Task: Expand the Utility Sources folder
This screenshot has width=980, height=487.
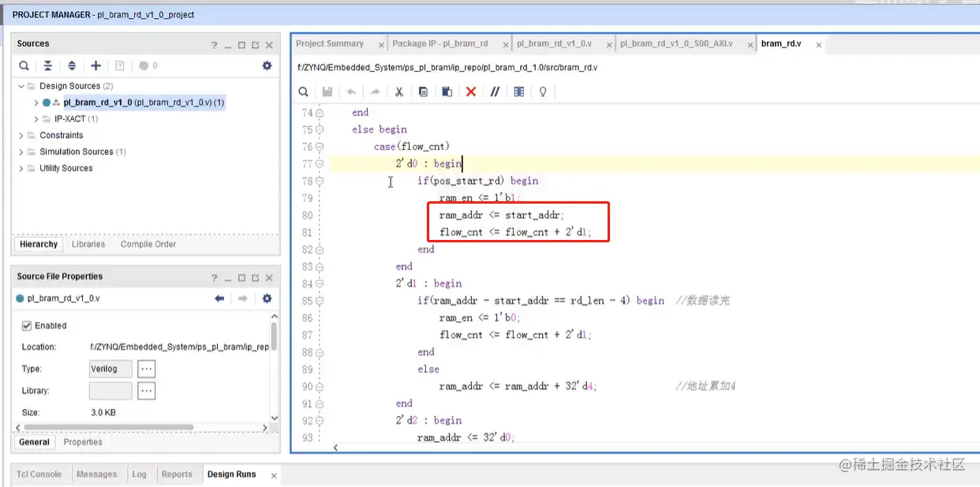Action: pos(21,168)
